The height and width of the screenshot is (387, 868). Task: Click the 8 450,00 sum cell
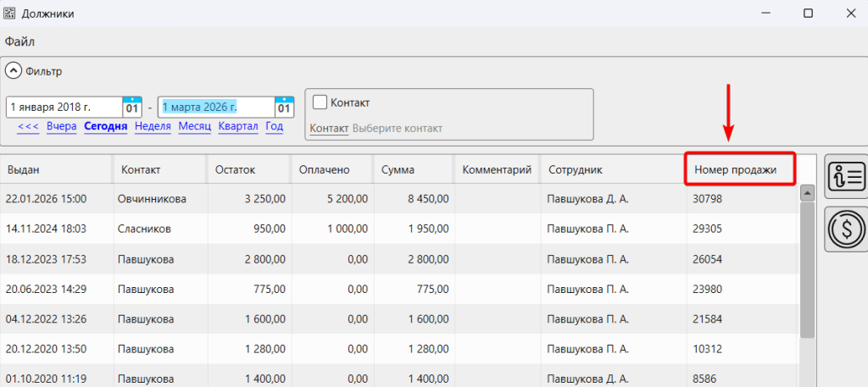coord(414,199)
